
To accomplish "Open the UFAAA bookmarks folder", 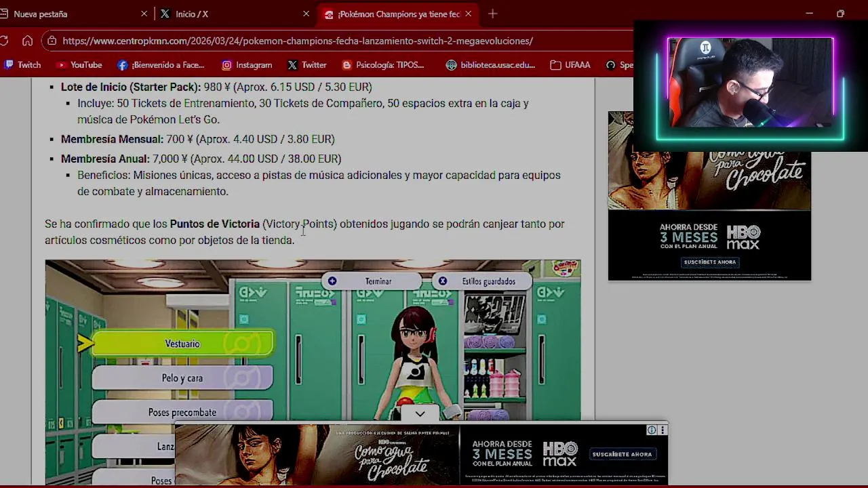I will 570,65.
